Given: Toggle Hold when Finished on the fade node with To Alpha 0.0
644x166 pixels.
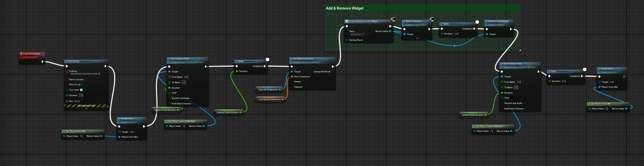Looking at the screenshot, I should tap(526, 109).
